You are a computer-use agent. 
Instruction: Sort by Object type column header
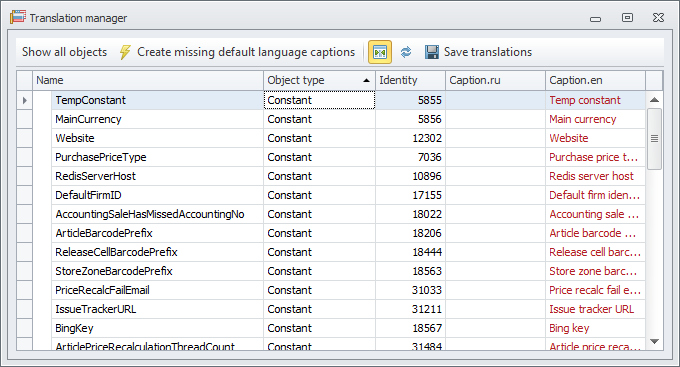point(319,80)
